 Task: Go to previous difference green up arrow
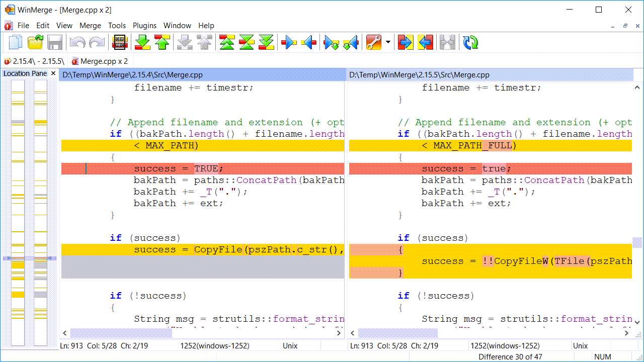coord(162,42)
